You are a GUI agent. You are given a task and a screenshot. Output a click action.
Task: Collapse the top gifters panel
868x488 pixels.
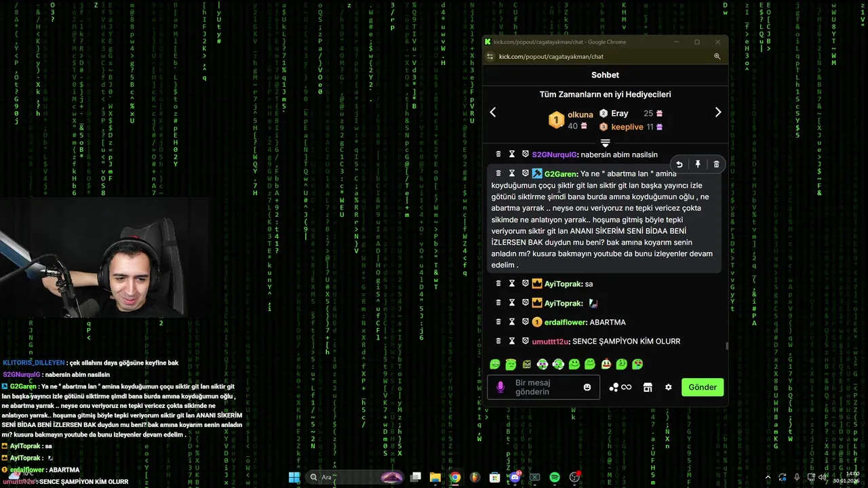pyautogui.click(x=606, y=143)
